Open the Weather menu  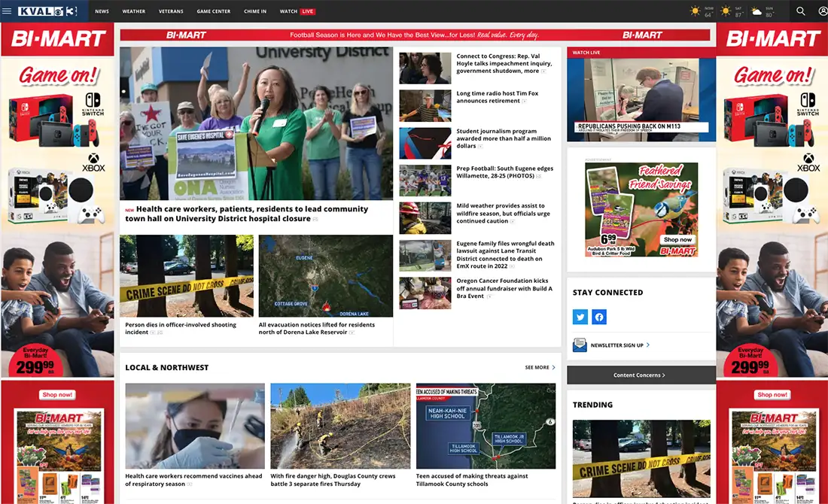[133, 11]
